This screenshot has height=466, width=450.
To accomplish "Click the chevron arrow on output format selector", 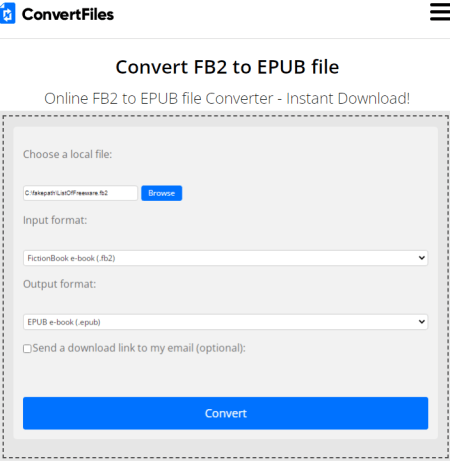I will pos(422,322).
